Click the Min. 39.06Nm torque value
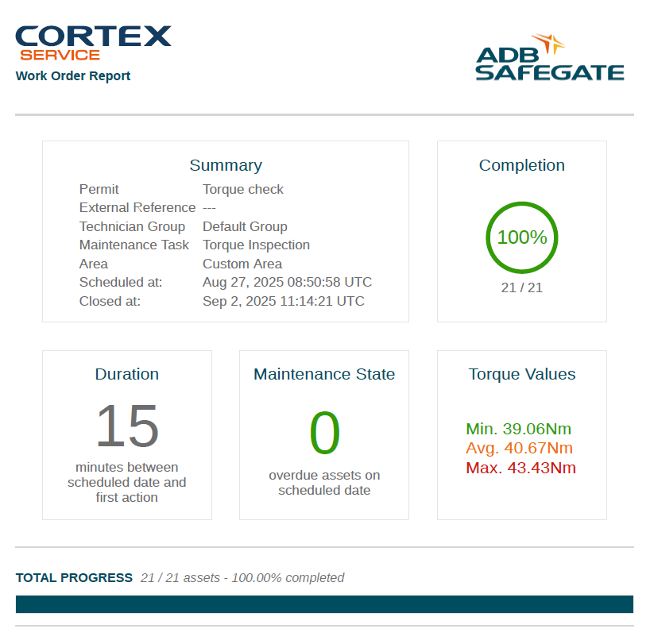Viewport: 654px width, 644px height. [x=518, y=430]
